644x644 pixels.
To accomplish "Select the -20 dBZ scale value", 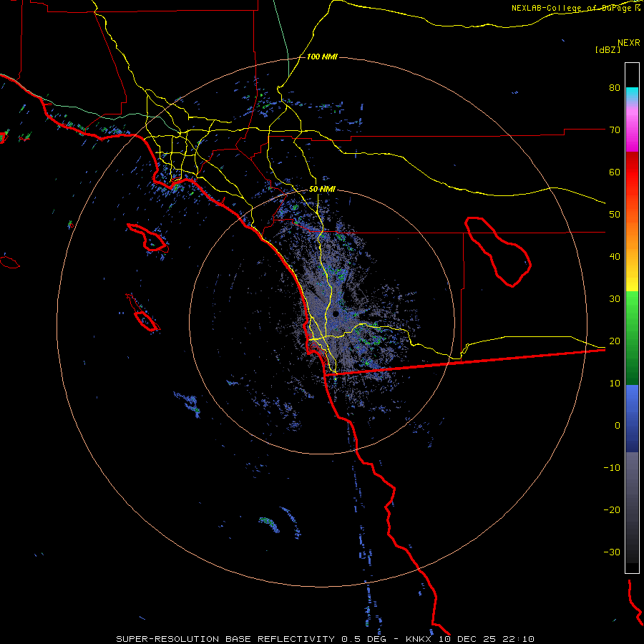I will (612, 510).
